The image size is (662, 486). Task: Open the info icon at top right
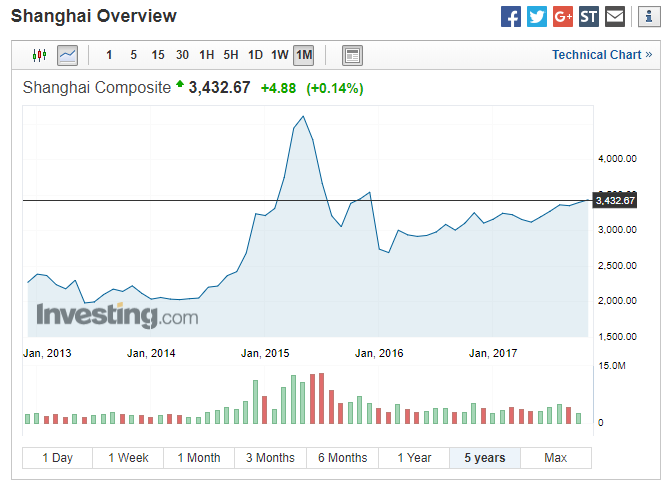point(646,17)
